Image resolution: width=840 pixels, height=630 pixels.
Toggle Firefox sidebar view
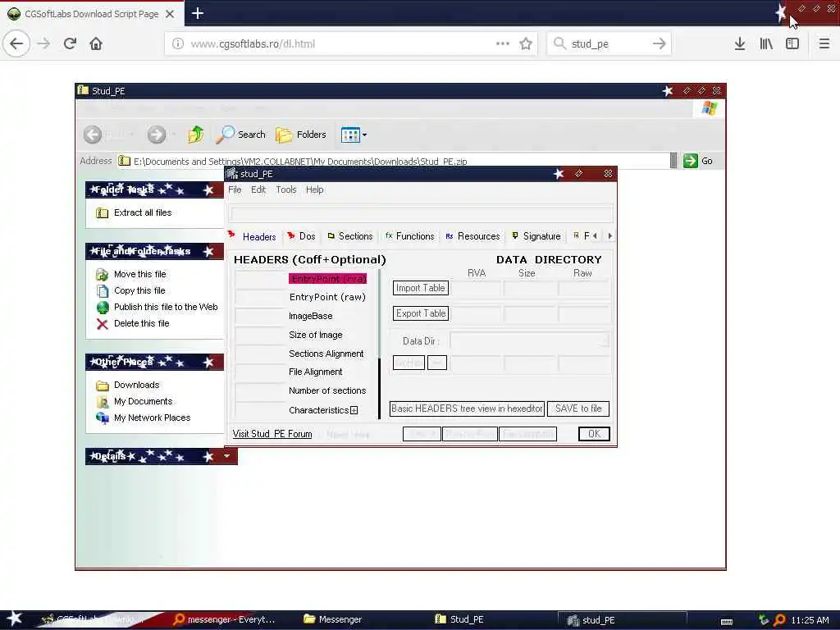pos(792,43)
